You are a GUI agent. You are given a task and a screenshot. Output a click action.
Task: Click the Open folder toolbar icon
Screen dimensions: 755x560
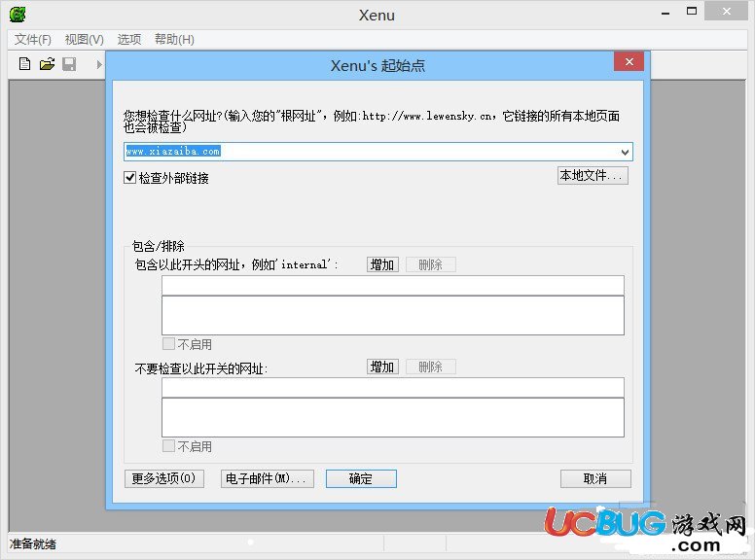coord(47,64)
